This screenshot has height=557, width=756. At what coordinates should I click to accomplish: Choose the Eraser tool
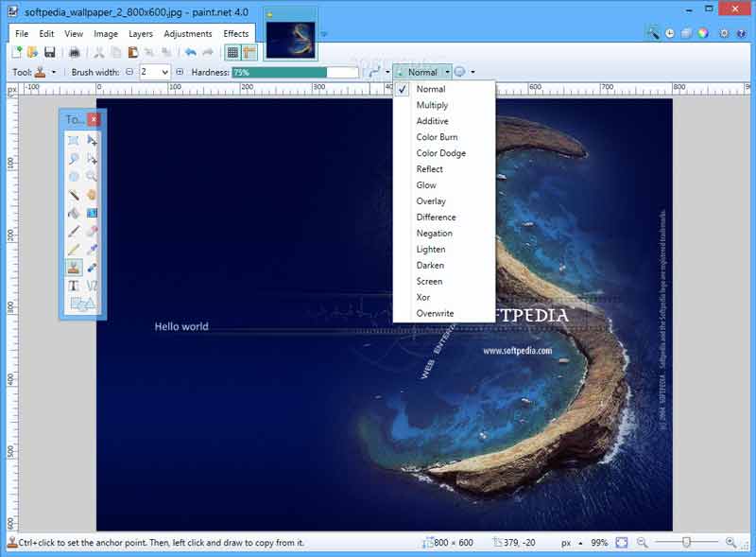92,231
